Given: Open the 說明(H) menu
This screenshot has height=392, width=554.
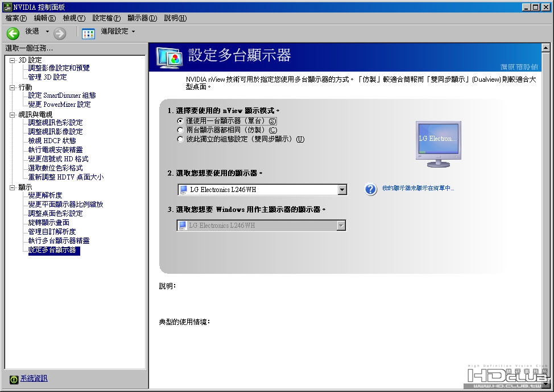Looking at the screenshot, I should [175, 18].
